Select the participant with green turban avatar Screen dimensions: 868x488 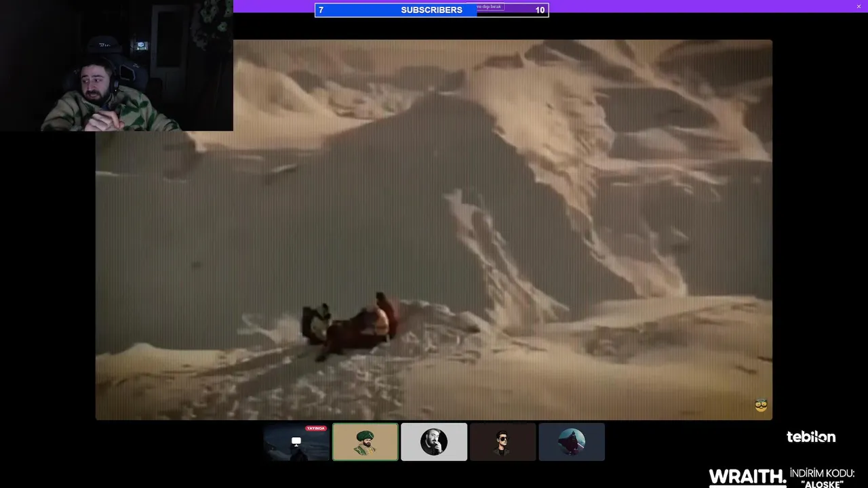[x=366, y=442]
